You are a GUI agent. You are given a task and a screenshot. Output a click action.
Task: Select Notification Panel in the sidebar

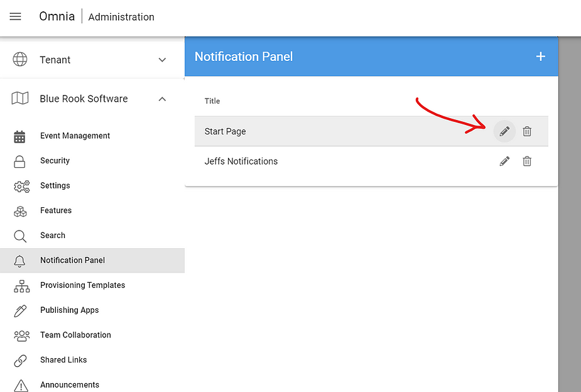pyautogui.click(x=92, y=260)
